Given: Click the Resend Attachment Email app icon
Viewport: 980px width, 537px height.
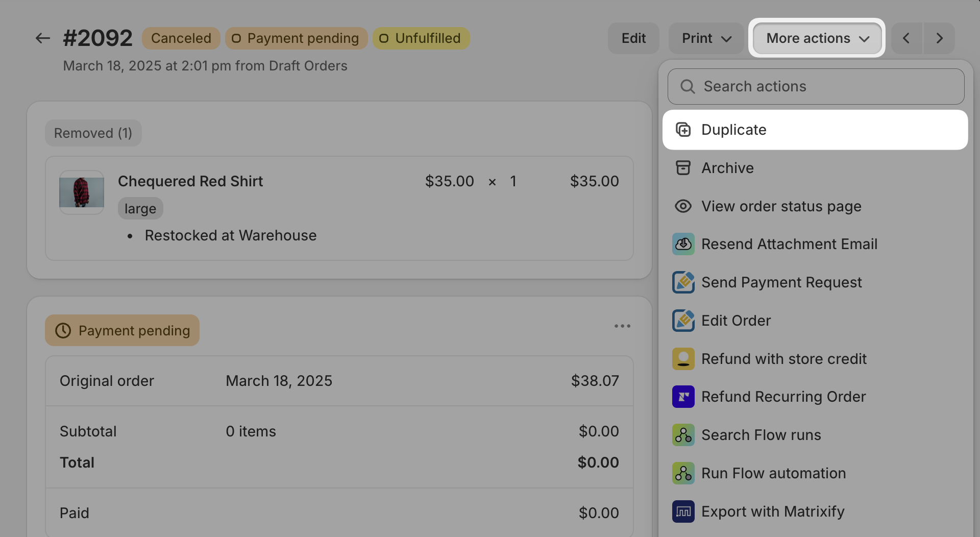Looking at the screenshot, I should 683,244.
